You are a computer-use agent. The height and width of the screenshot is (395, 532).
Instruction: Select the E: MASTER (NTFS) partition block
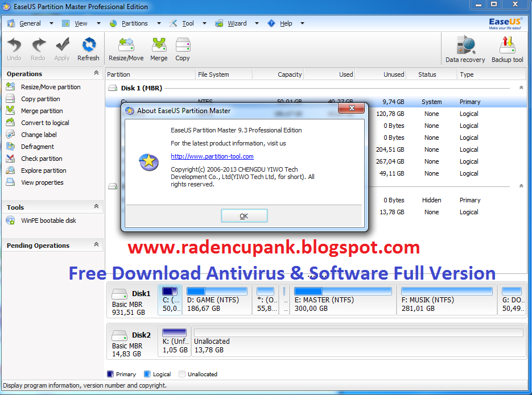[x=343, y=300]
